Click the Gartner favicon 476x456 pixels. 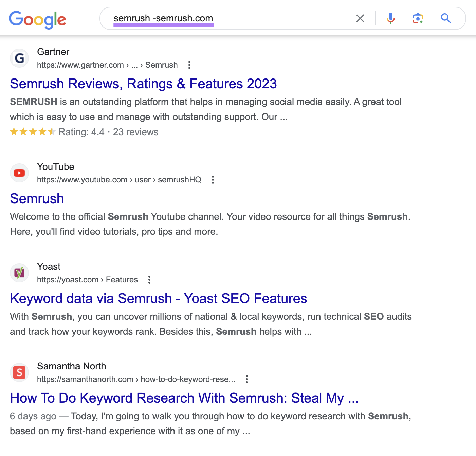tap(19, 58)
